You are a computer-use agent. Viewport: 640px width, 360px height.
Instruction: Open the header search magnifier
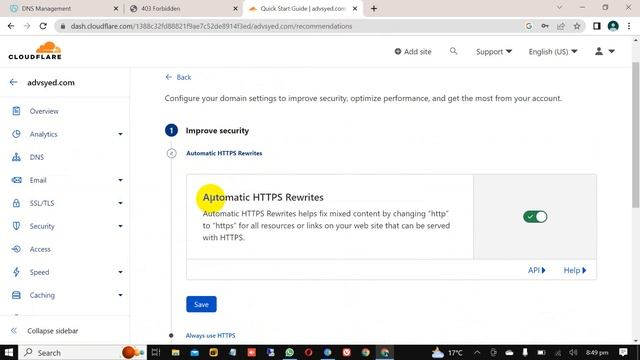[453, 51]
